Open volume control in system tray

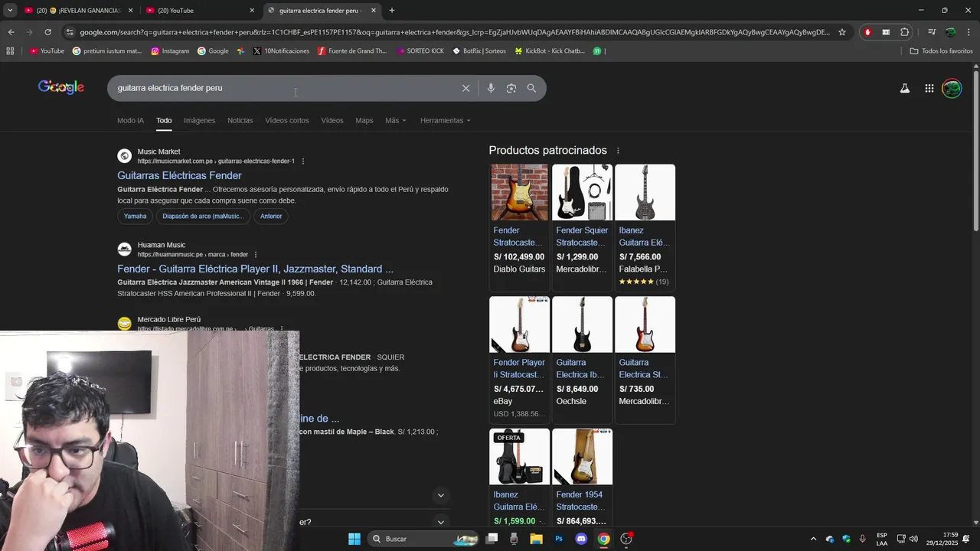913,539
